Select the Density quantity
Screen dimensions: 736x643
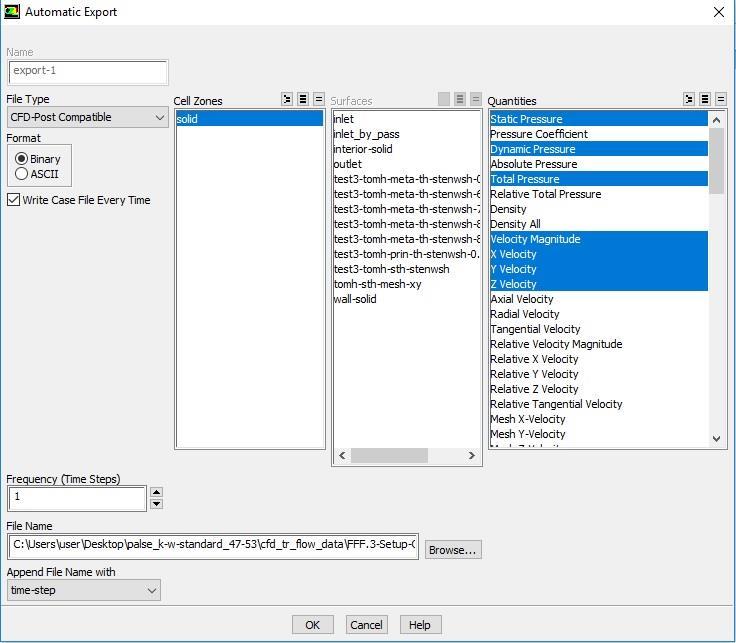click(x=599, y=209)
